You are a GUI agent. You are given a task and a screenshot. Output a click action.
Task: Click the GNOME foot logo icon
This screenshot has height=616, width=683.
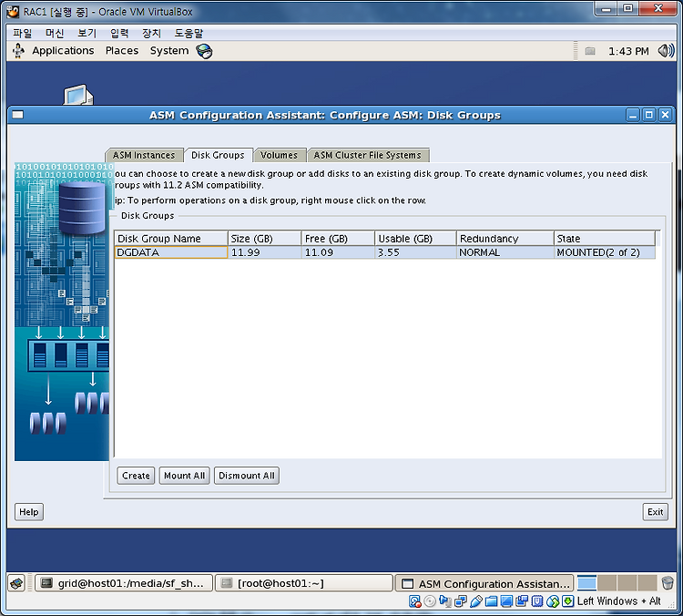(18, 51)
